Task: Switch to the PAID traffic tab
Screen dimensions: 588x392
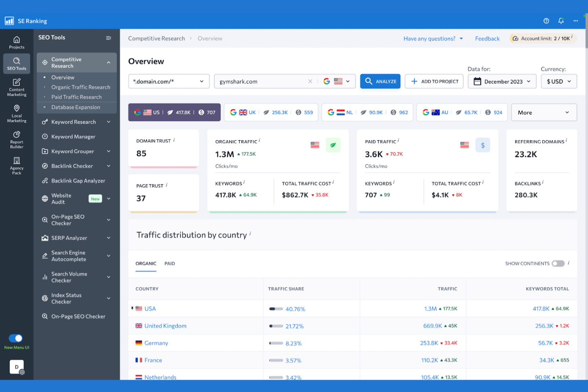Action: pos(170,263)
